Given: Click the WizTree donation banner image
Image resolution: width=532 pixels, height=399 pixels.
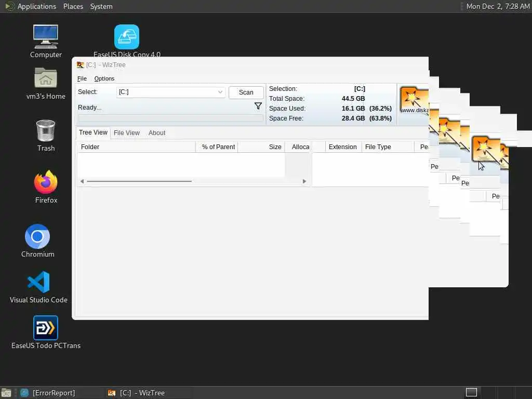Looking at the screenshot, I should (414, 100).
